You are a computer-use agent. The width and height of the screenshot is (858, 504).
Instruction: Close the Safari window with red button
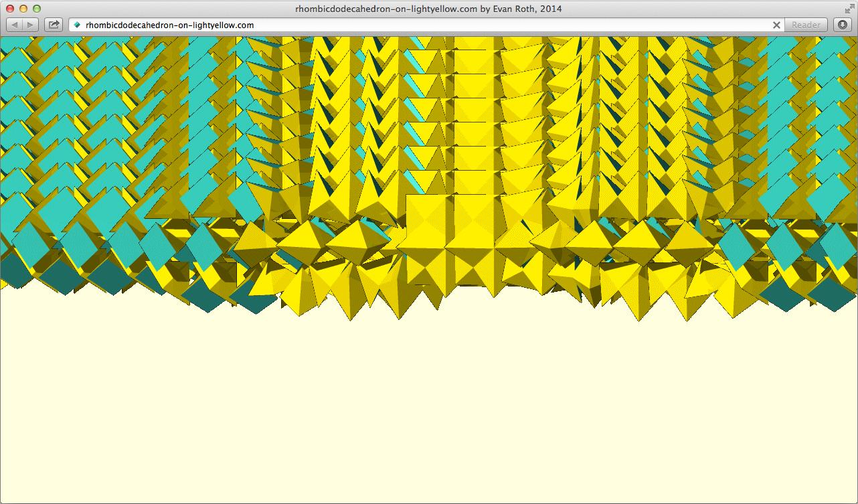tap(10, 9)
